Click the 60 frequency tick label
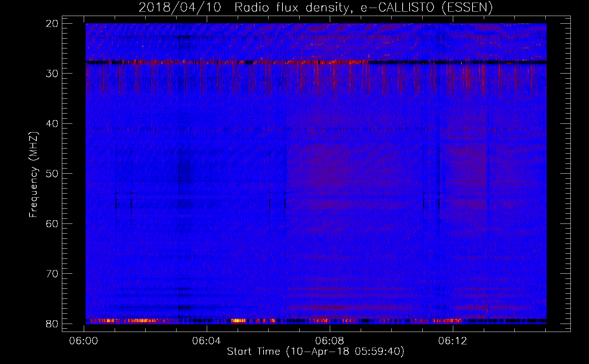 coord(52,223)
